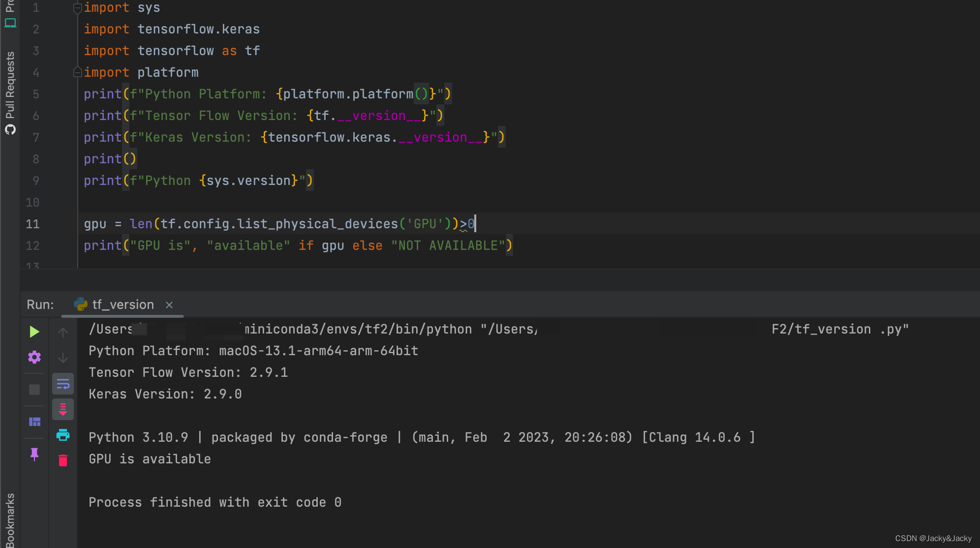
Task: Open run configuration settings via the gear icon
Action: point(34,357)
